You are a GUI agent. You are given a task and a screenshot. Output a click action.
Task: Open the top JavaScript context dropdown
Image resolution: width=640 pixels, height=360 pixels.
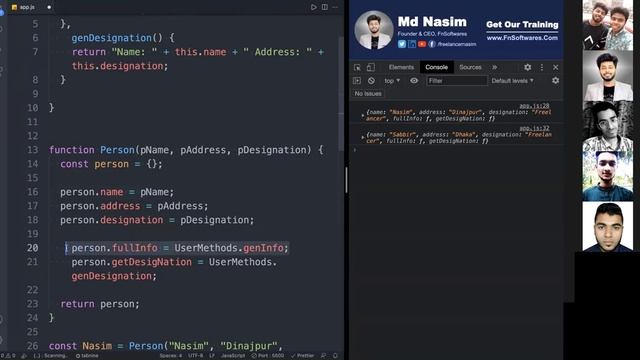click(392, 81)
